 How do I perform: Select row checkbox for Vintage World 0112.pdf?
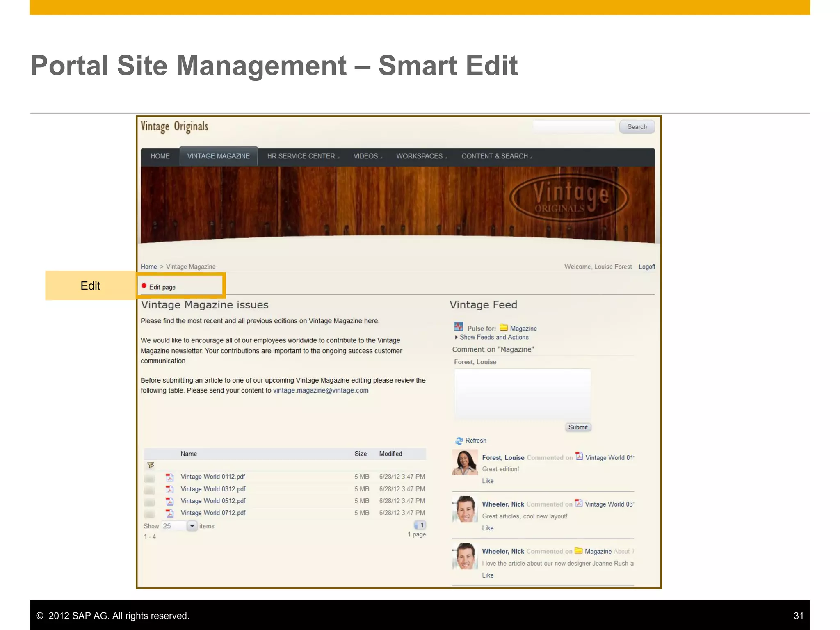point(149,478)
